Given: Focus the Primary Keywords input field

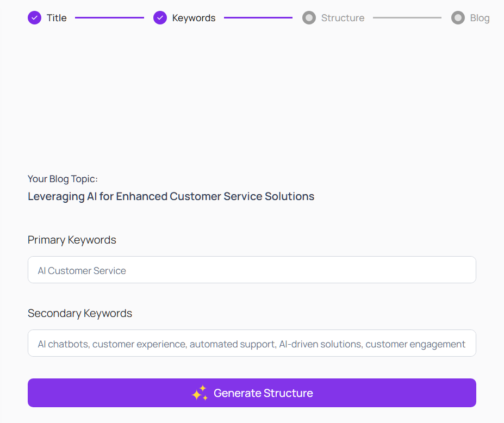Looking at the screenshot, I should tap(252, 270).
